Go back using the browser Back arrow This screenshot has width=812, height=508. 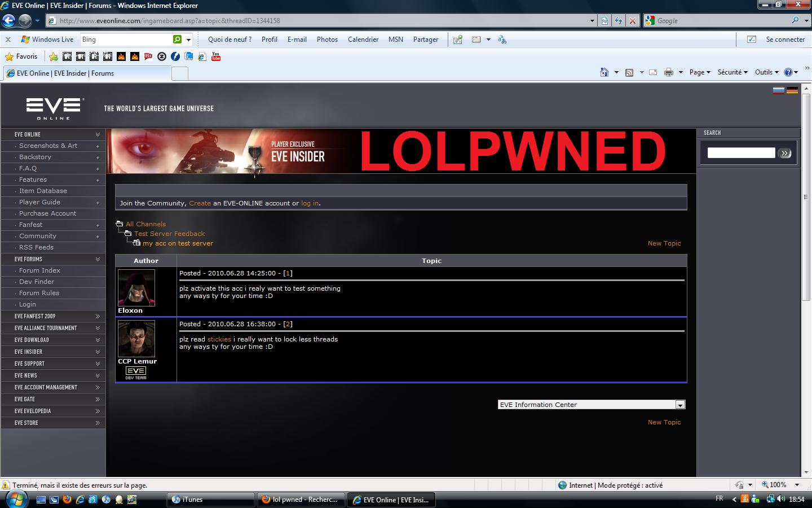8,21
